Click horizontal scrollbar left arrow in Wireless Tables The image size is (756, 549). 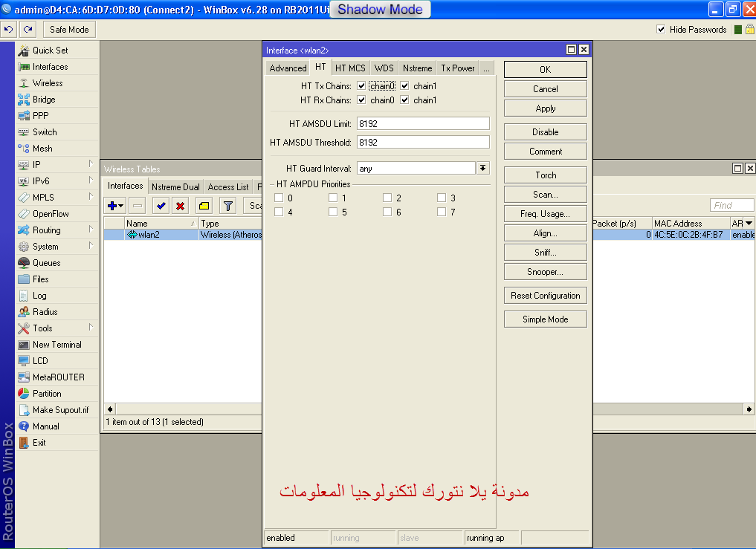[x=110, y=409]
